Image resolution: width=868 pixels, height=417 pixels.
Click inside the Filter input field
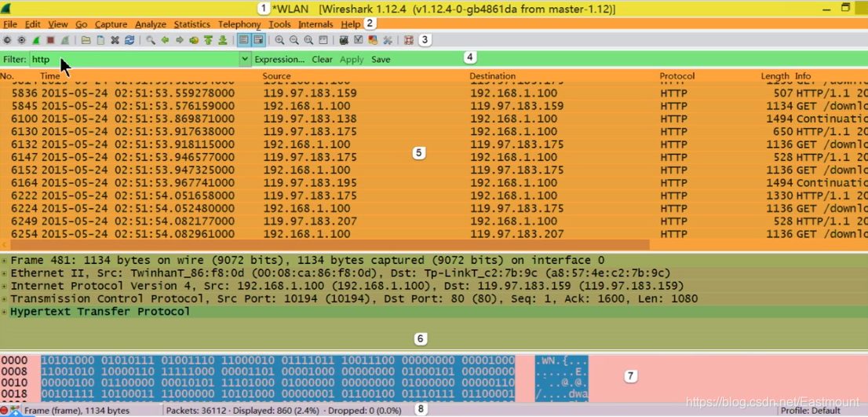(x=134, y=59)
